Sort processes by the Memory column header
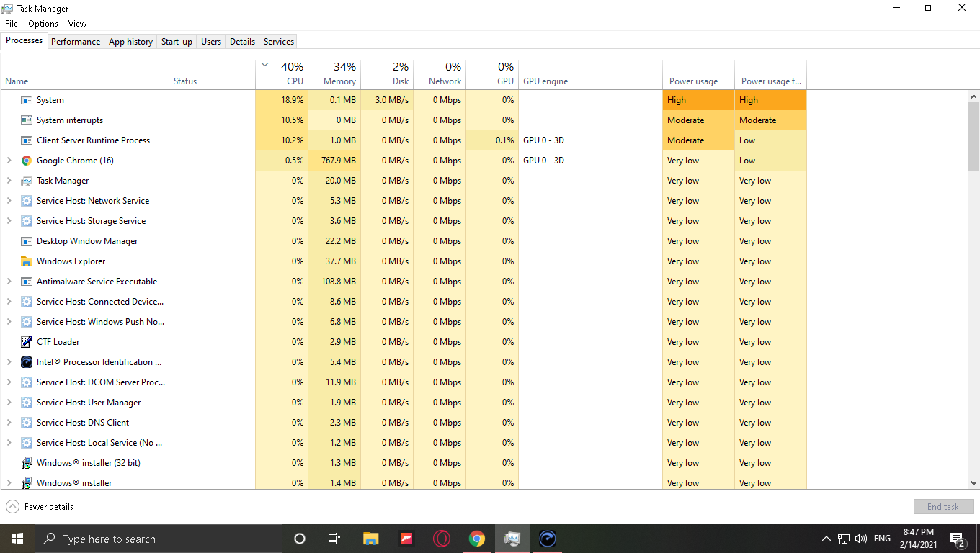 [334, 74]
